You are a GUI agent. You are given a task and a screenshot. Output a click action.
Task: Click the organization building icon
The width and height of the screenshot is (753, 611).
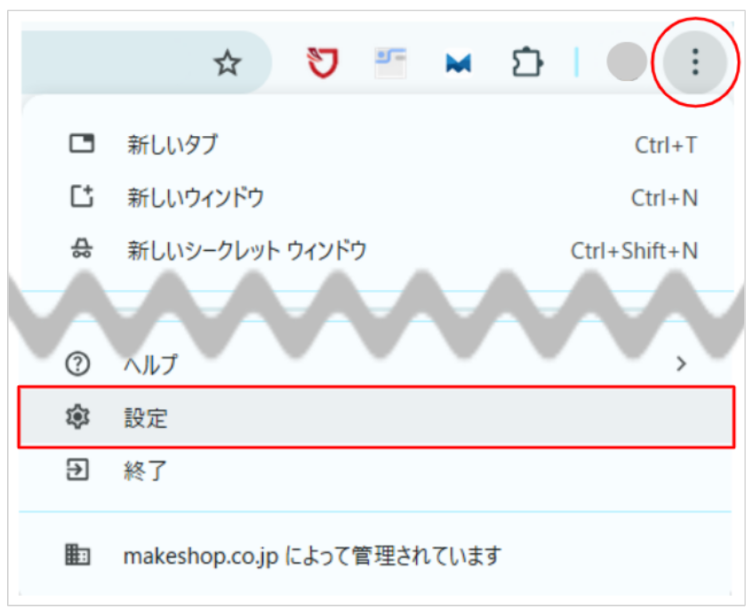click(77, 555)
